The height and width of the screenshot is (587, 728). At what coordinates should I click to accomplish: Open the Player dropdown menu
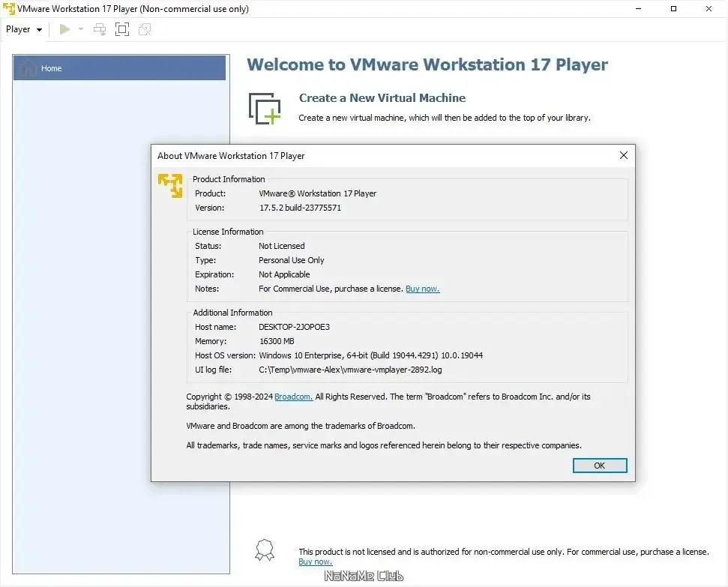pyautogui.click(x=24, y=29)
